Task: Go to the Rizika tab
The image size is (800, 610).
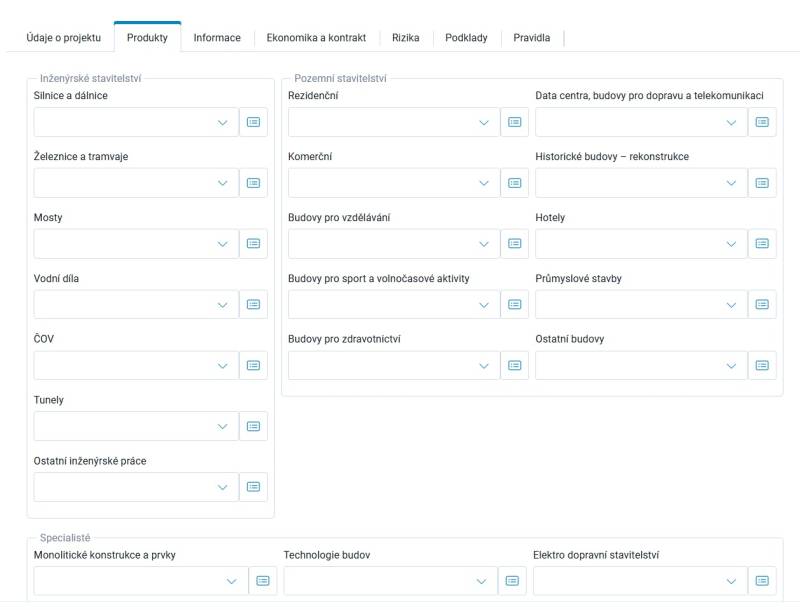Action: 406,38
